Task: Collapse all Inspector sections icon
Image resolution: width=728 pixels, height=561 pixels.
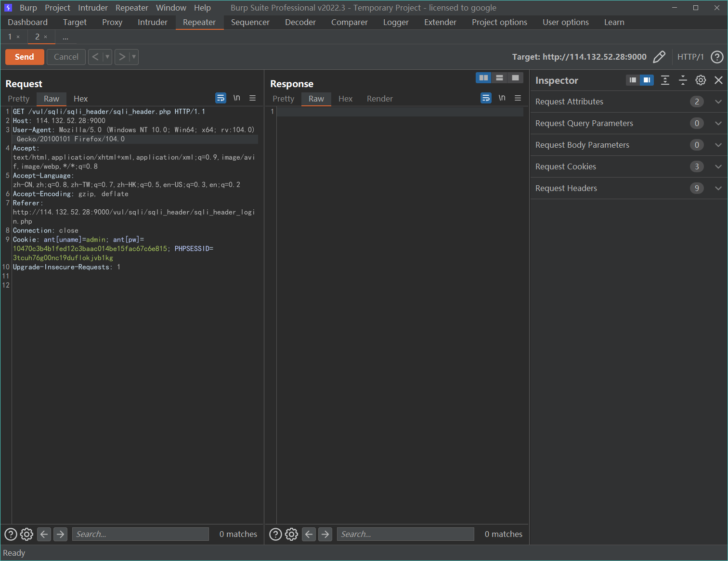Action: coord(683,80)
